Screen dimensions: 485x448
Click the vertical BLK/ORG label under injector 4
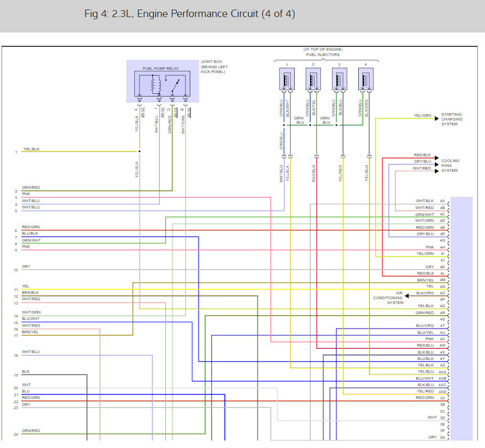[x=367, y=108]
